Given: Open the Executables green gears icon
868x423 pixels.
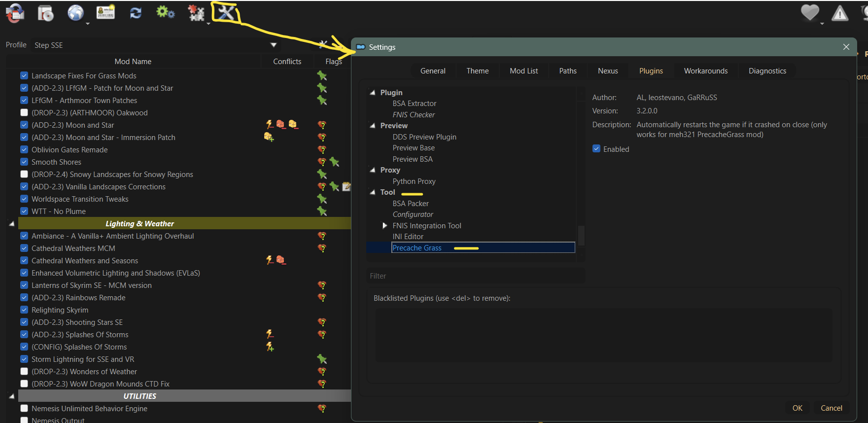Looking at the screenshot, I should click(165, 13).
